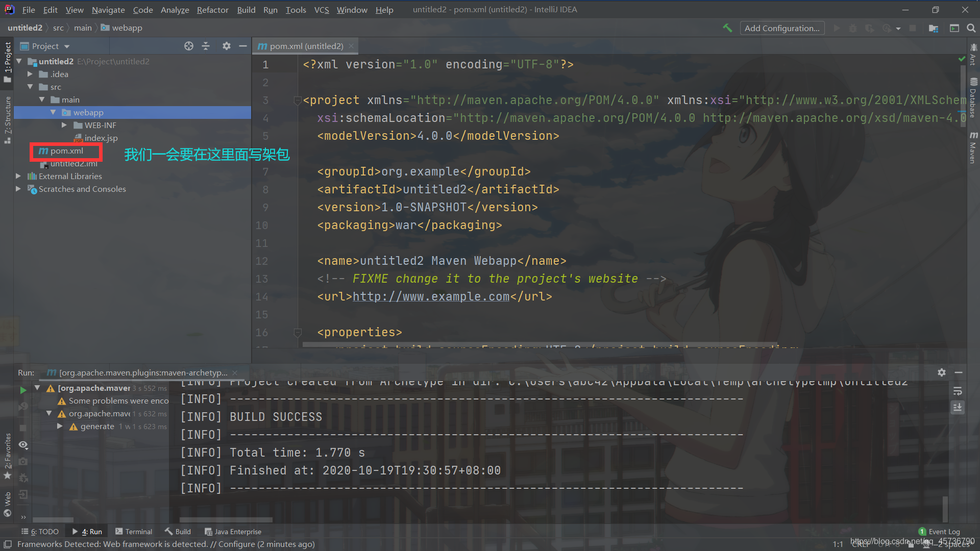Click the Run with Coverage icon
Viewport: 980px width, 551px height.
(x=869, y=28)
